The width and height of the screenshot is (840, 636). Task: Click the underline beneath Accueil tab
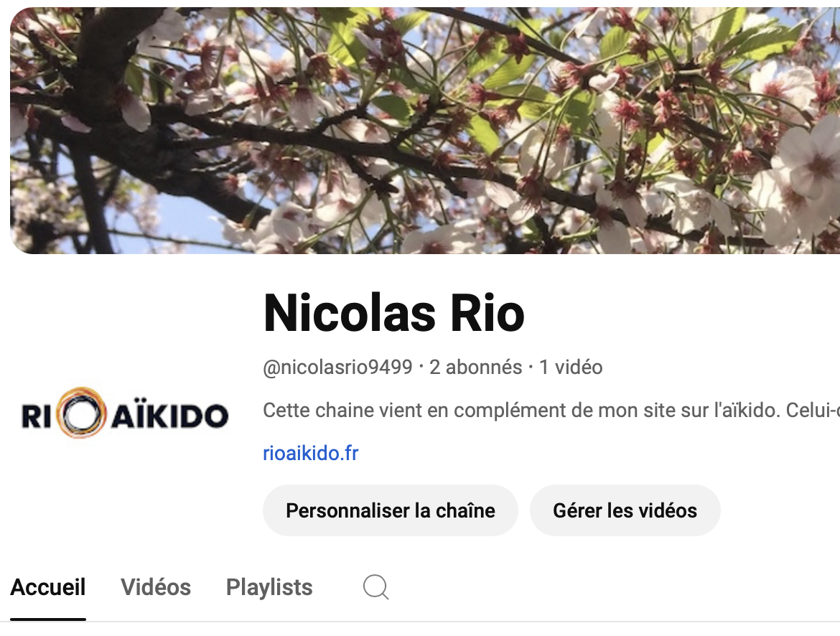[47, 619]
